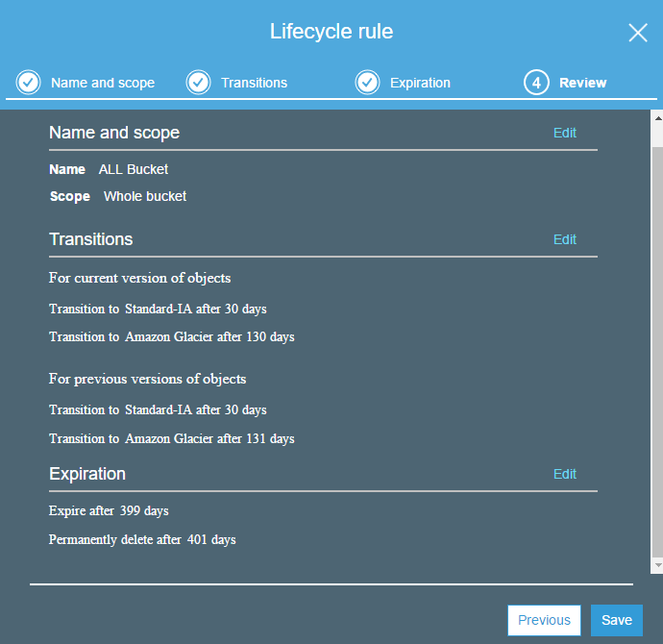Save the lifecycle rule
663x644 pixels.
tap(617, 620)
